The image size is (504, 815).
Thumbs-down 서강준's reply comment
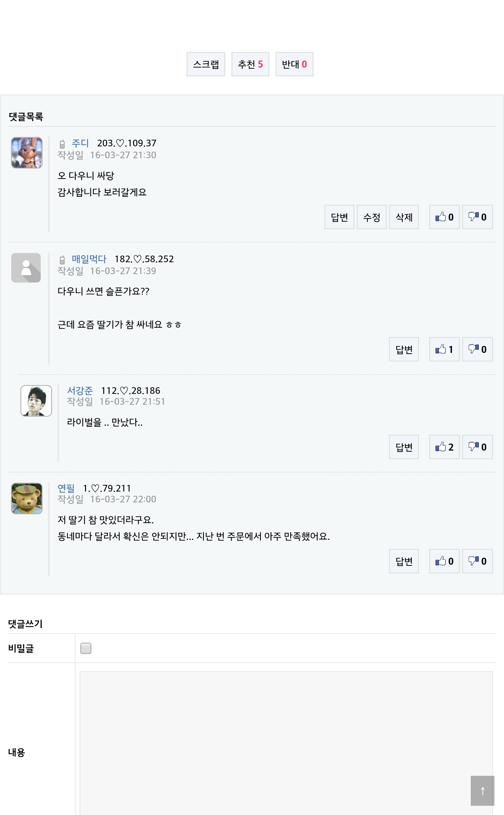click(477, 447)
